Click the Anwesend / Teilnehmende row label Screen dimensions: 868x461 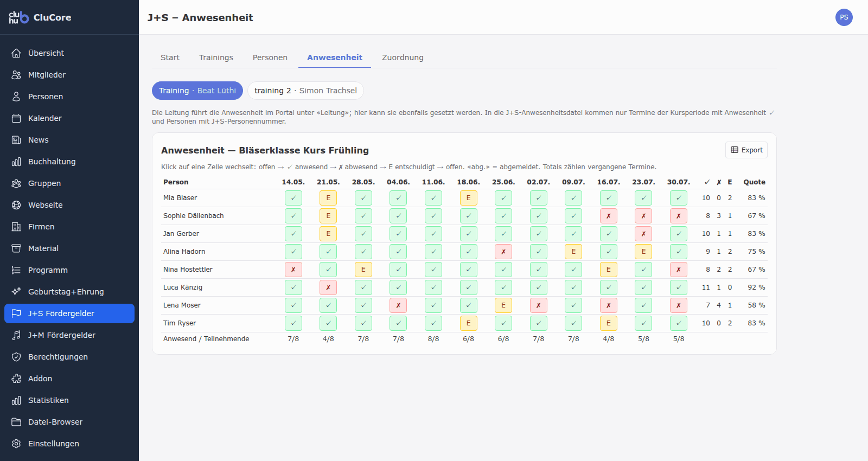[206, 339]
